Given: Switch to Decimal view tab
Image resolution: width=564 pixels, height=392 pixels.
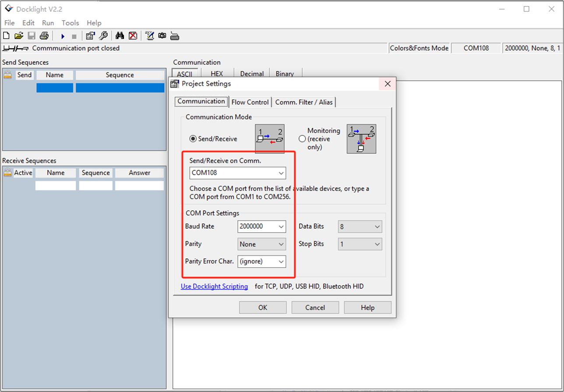Looking at the screenshot, I should pyautogui.click(x=252, y=74).
